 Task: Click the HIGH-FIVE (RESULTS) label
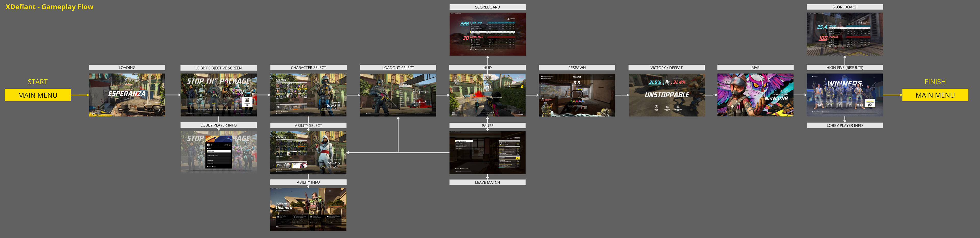[845, 67]
